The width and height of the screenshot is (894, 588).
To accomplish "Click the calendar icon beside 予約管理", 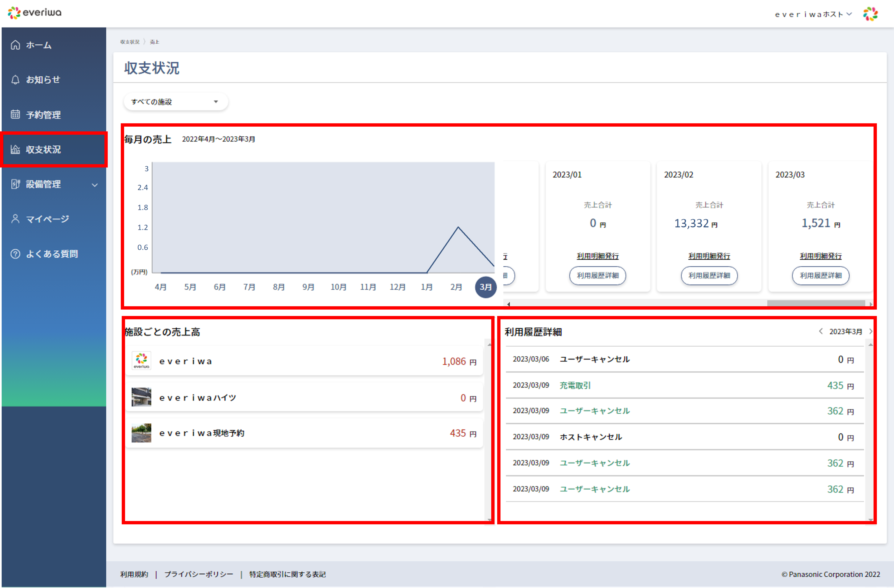I will [x=15, y=115].
